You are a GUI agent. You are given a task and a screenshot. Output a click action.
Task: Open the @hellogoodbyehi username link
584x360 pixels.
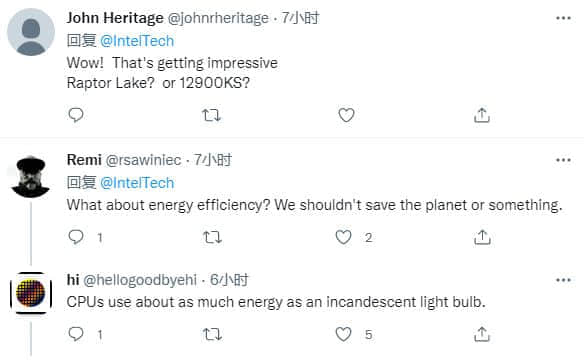click(140, 280)
